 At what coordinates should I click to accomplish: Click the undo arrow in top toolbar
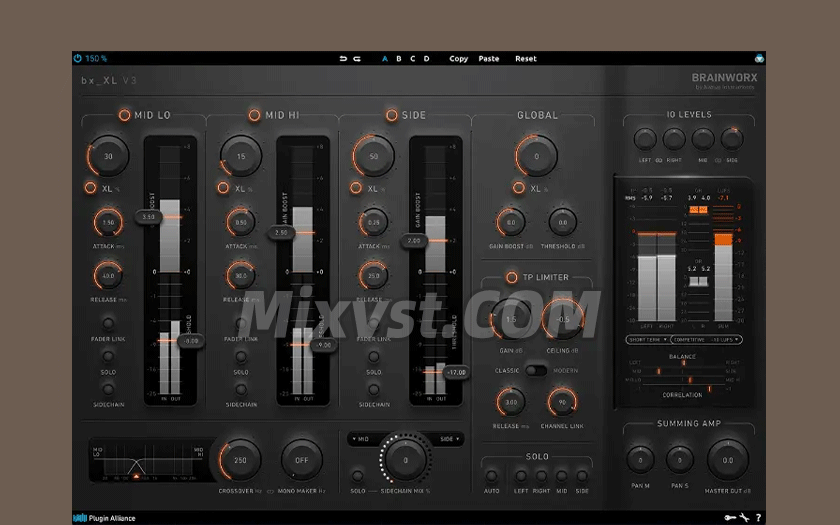pos(344,59)
